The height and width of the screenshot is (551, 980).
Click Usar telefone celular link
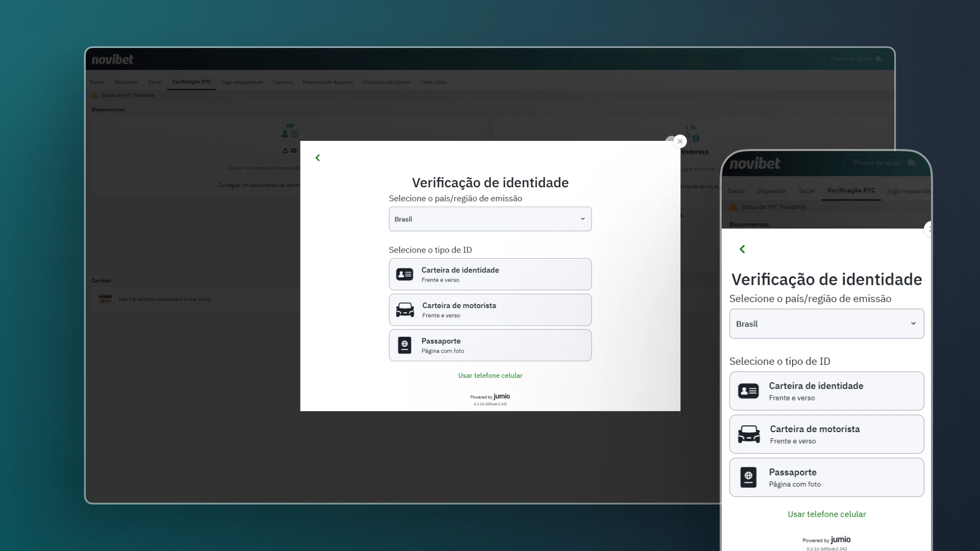click(490, 375)
